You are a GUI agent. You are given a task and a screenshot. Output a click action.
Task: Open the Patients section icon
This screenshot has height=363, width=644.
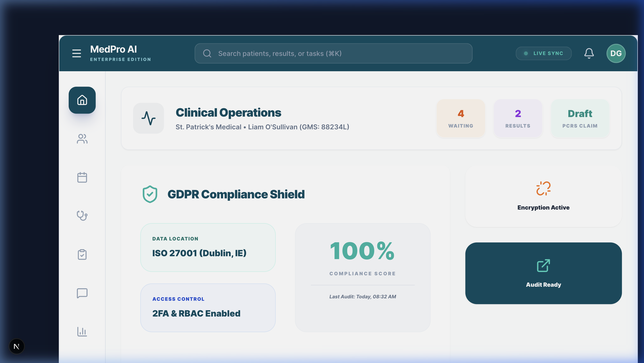82,139
